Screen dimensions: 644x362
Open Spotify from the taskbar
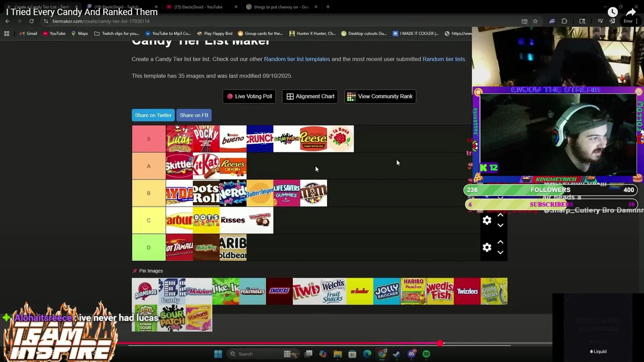pyautogui.click(x=426, y=354)
